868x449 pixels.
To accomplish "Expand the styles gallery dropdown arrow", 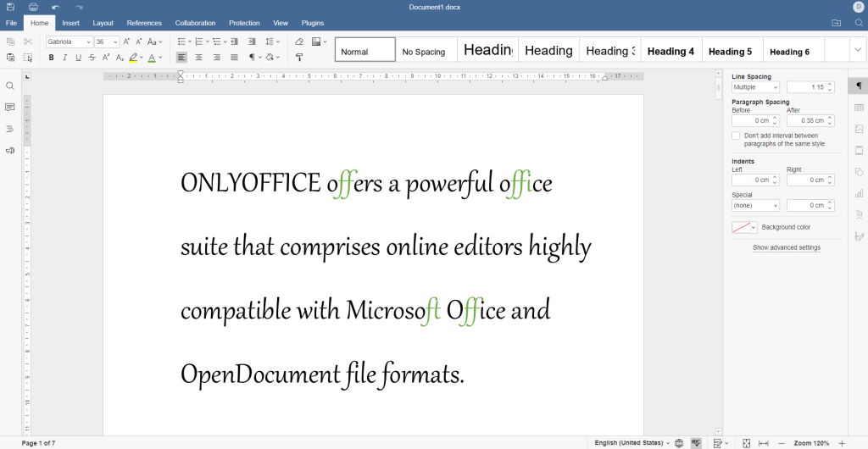I will (x=858, y=50).
